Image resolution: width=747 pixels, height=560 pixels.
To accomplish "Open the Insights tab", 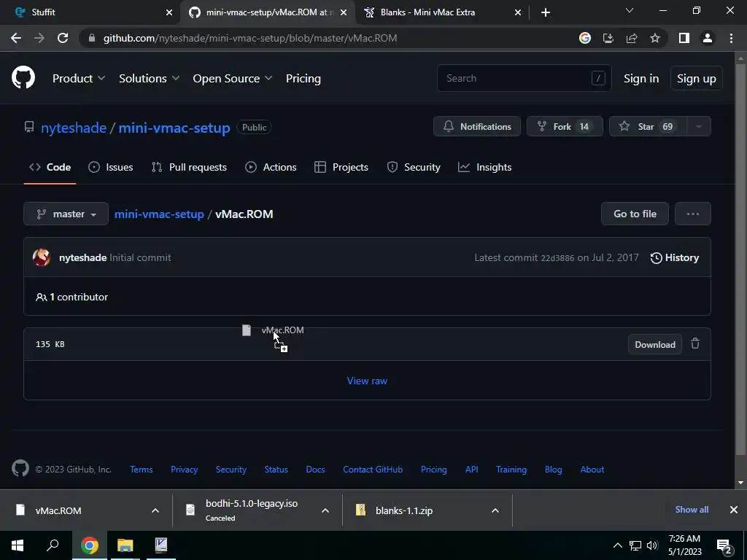I will pyautogui.click(x=484, y=167).
